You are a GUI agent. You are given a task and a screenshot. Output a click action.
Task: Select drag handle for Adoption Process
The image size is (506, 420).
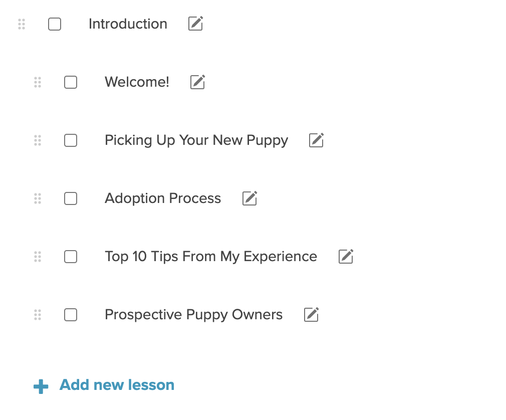click(x=38, y=198)
